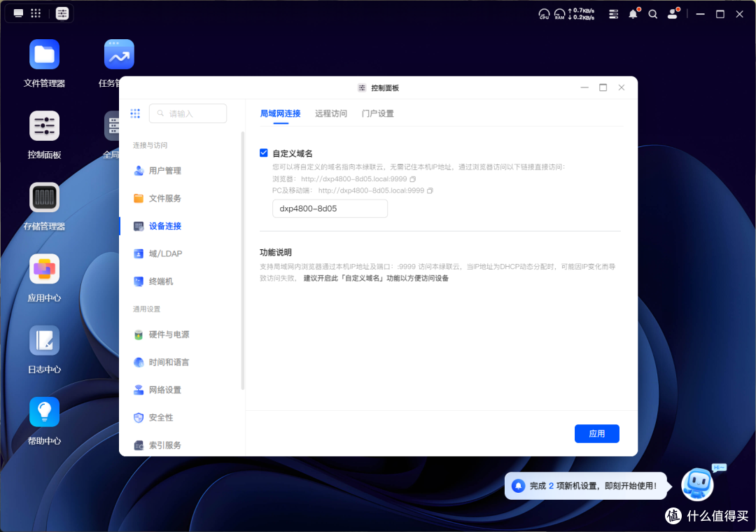Click the assistant robot mascot
The width and height of the screenshot is (756, 532).
click(x=697, y=484)
